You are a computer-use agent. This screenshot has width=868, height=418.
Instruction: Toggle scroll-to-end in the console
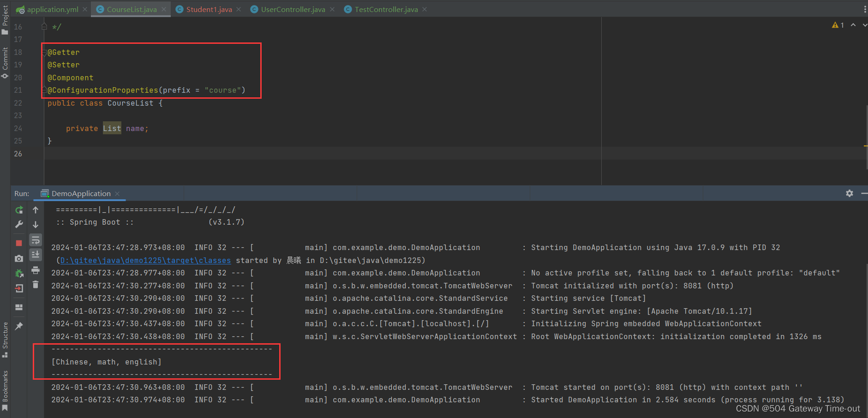coord(36,255)
